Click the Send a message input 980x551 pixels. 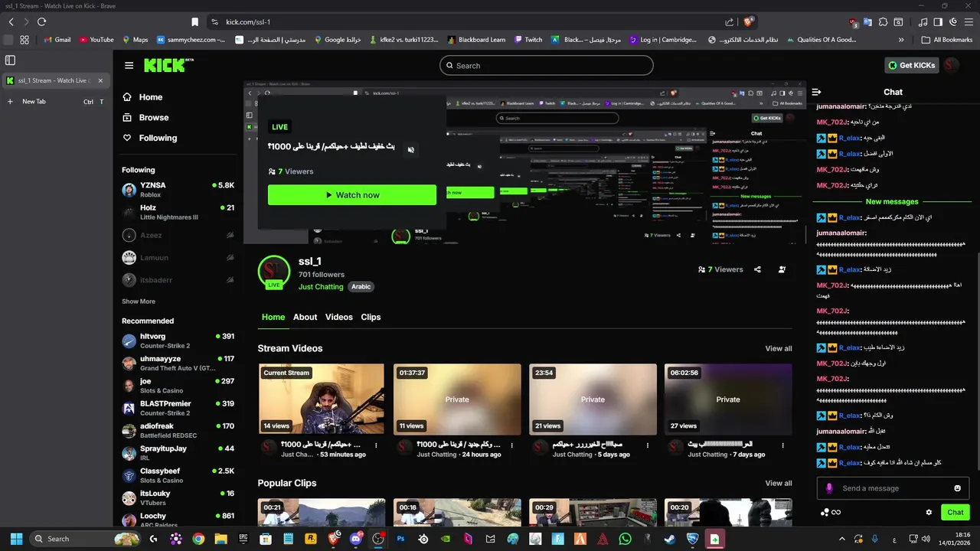pyautogui.click(x=893, y=488)
